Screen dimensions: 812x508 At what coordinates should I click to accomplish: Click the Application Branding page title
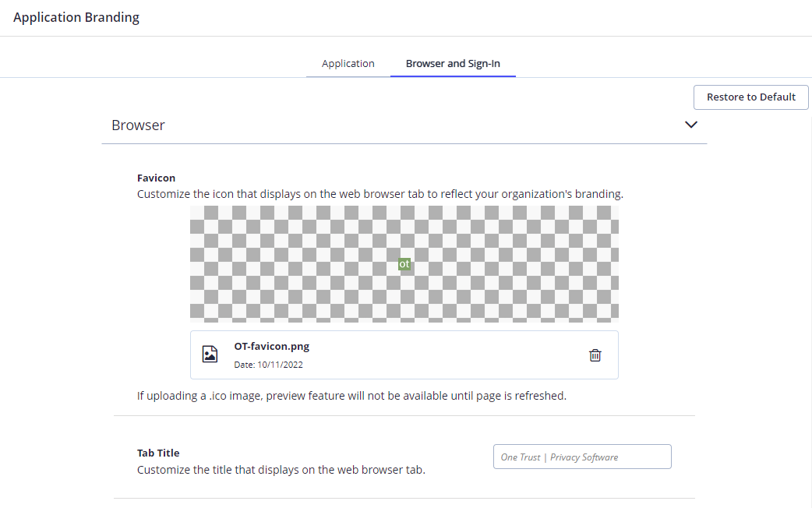76,16
